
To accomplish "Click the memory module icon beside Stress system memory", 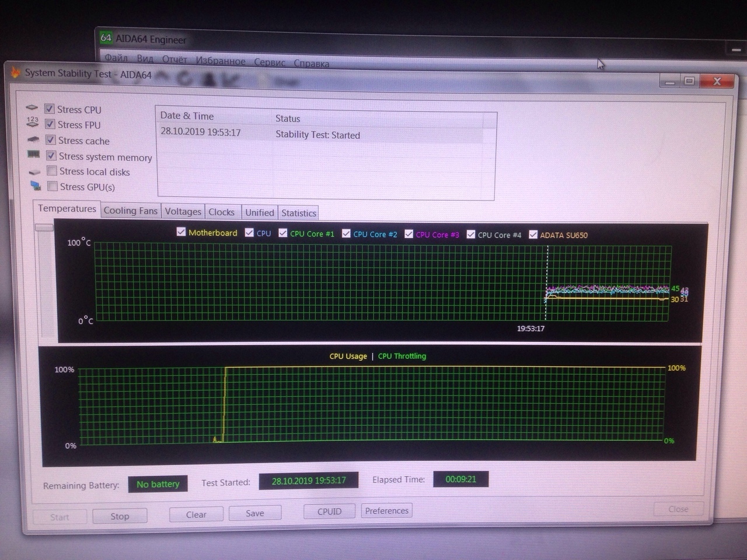I will click(34, 155).
